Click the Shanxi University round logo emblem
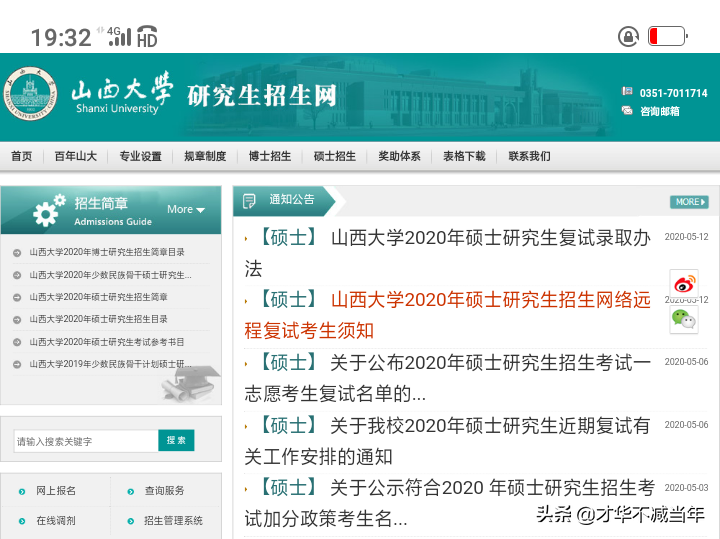720x539 pixels. (30, 94)
